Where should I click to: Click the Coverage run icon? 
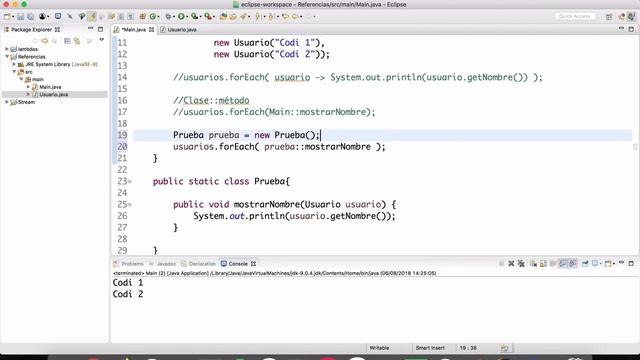click(x=195, y=17)
